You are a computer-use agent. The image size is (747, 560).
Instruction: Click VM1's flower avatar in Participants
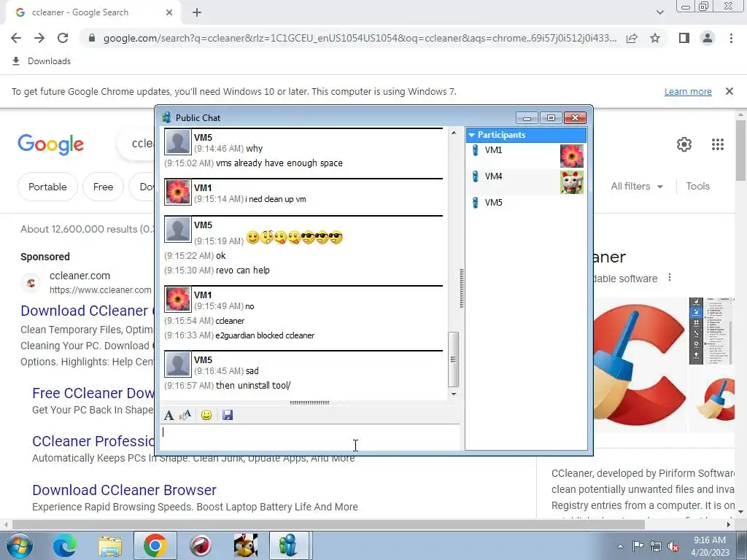[572, 156]
